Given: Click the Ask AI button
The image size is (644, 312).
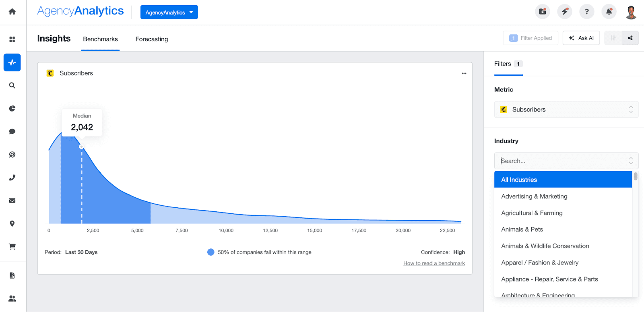Looking at the screenshot, I should coord(581,38).
